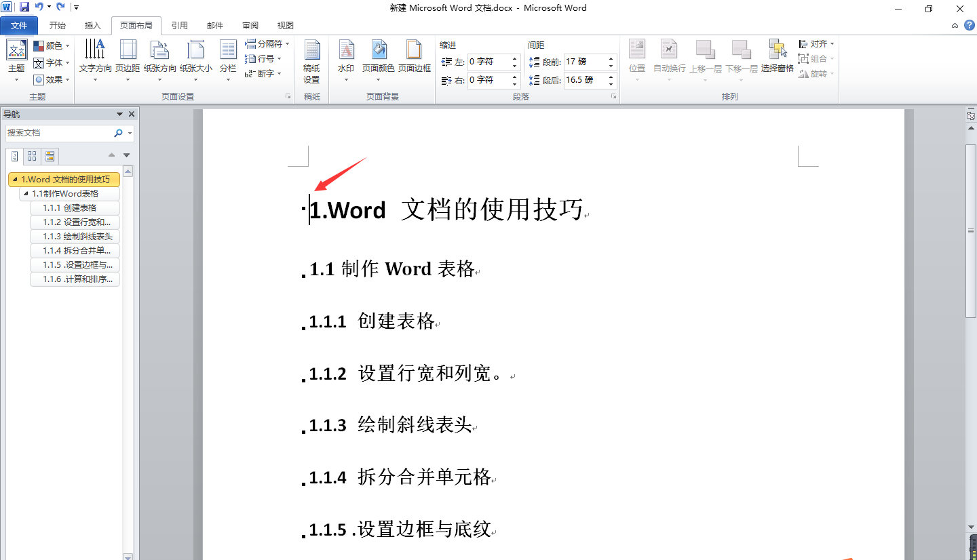Click the search magnifier icon in navigation pane

(x=119, y=133)
